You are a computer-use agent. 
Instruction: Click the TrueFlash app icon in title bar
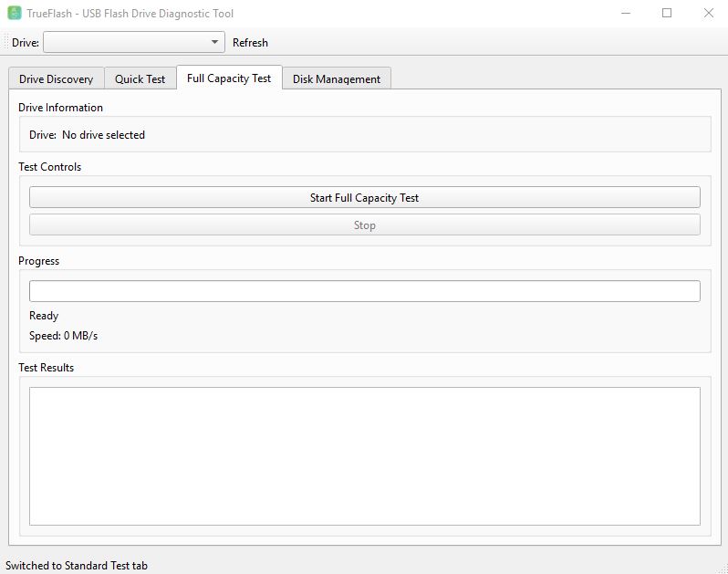15,13
